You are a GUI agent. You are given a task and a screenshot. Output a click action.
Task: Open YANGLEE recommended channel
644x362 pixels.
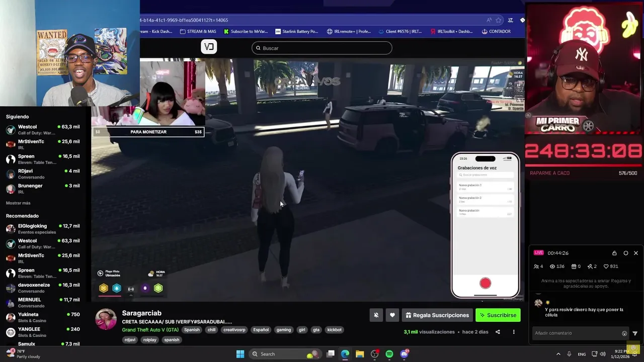(43, 332)
